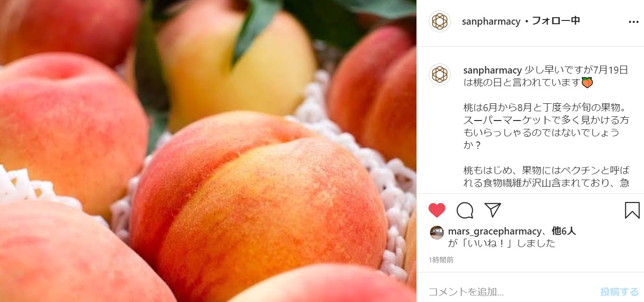Click the sanpharmacy avatar beside the caption

tap(439, 74)
